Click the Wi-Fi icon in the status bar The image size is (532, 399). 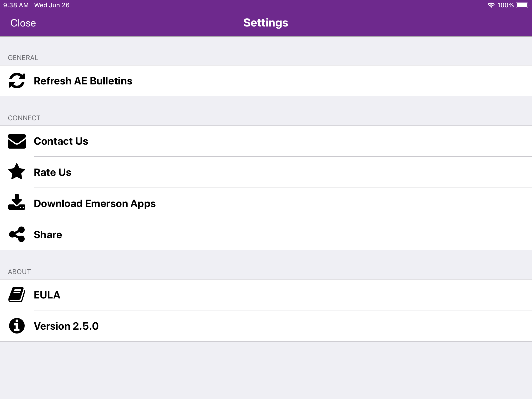click(x=491, y=5)
